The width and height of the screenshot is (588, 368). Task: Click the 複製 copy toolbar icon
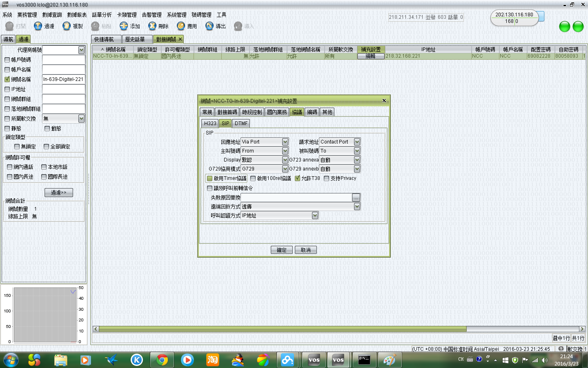(x=67, y=26)
